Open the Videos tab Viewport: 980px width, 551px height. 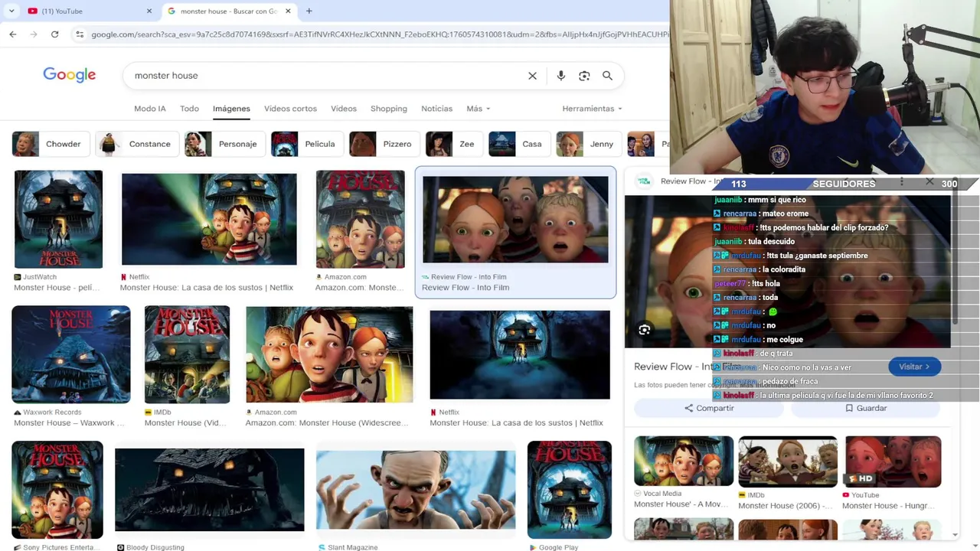(x=344, y=109)
